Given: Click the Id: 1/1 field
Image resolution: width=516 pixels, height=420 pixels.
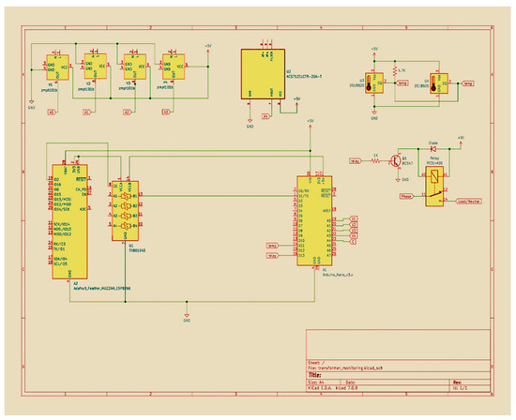Looking at the screenshot, I should [460, 388].
